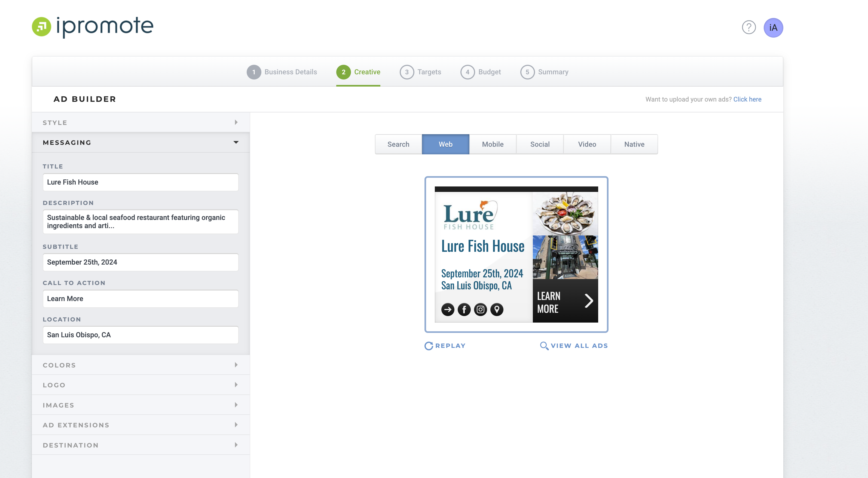Viewport: 868px width, 478px height.
Task: Click the location pin icon in the ad preview
Action: (497, 309)
